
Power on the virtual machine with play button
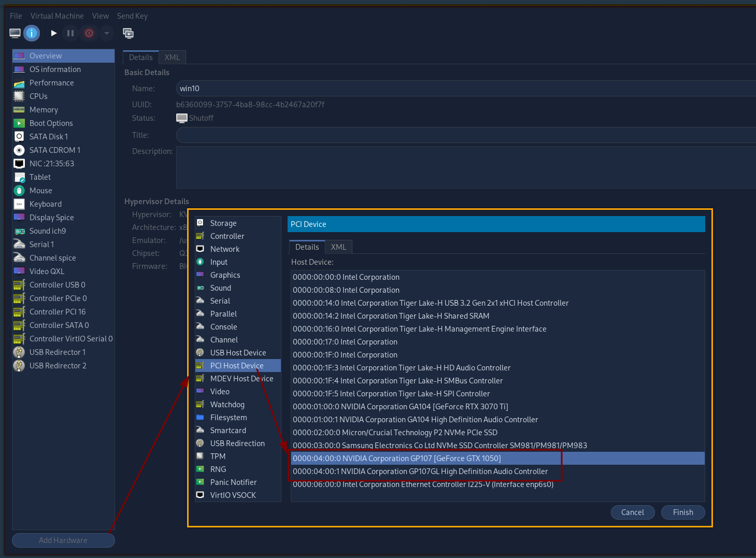(x=53, y=33)
